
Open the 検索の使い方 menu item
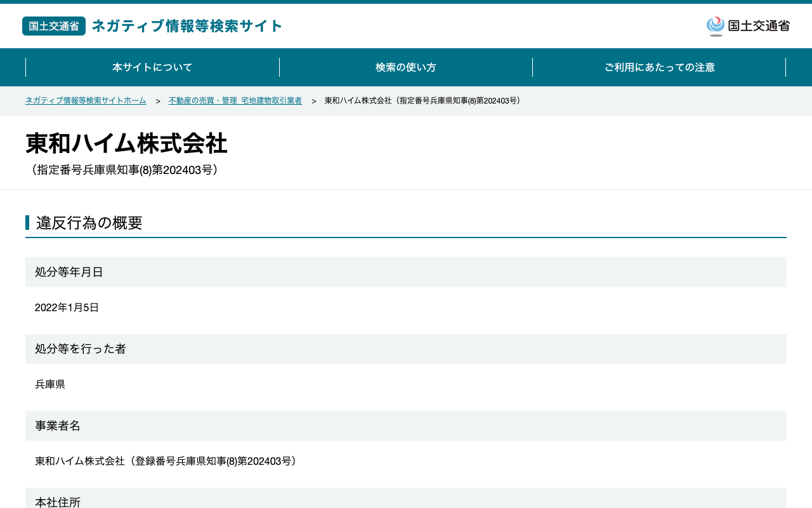(x=406, y=67)
